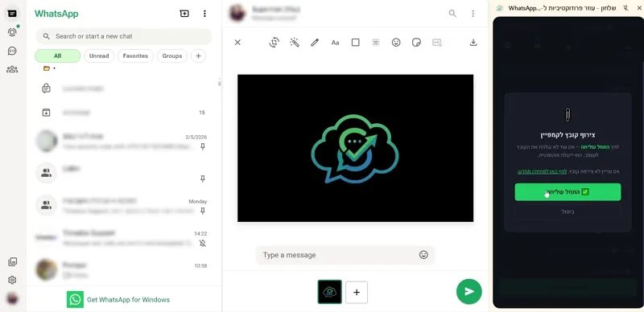Viewport: 644px width, 312px height.
Task: Start a new chat with plus-chat icon
Action: [184, 14]
